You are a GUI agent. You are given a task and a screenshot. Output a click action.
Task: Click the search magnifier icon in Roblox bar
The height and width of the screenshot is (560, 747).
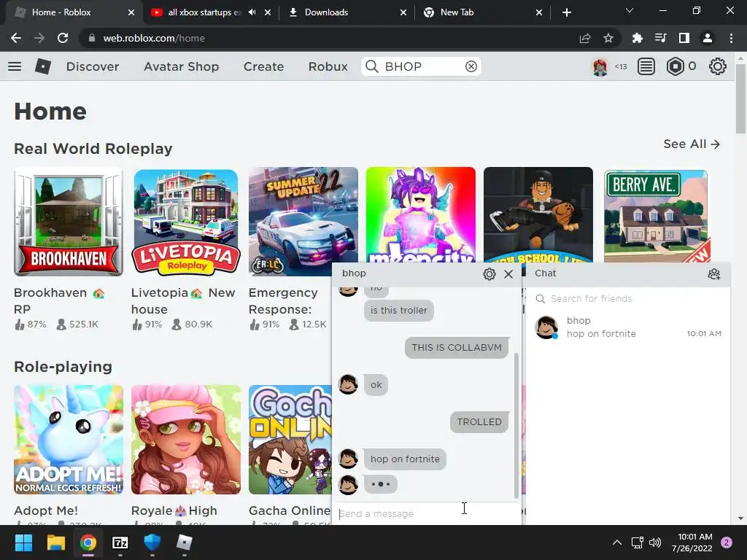pyautogui.click(x=372, y=66)
